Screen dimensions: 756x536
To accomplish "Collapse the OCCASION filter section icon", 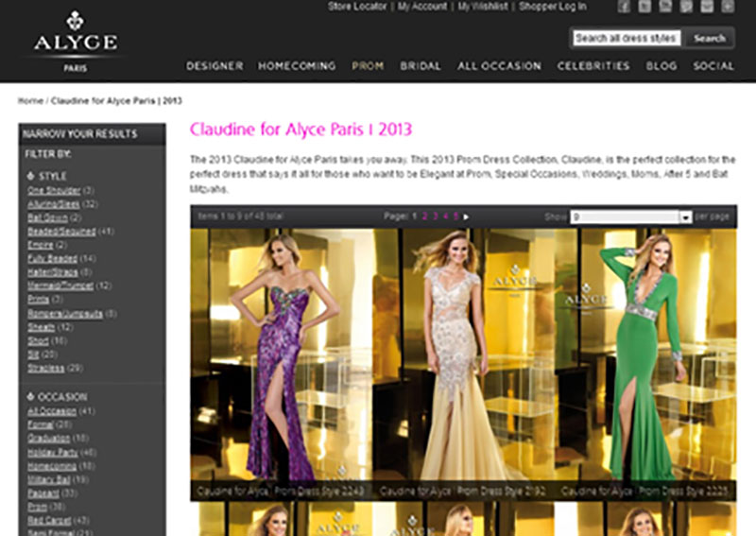I will pyautogui.click(x=30, y=397).
